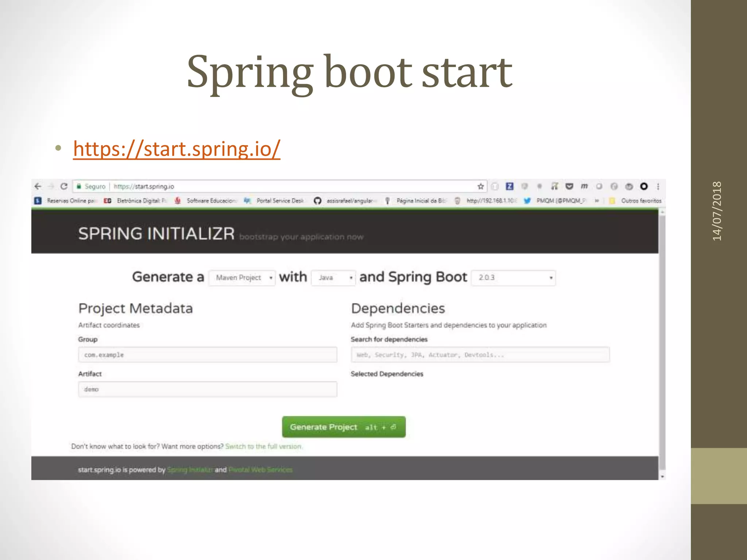The width and height of the screenshot is (747, 560).
Task: Click scrollbar down arrow
Action: (x=662, y=477)
